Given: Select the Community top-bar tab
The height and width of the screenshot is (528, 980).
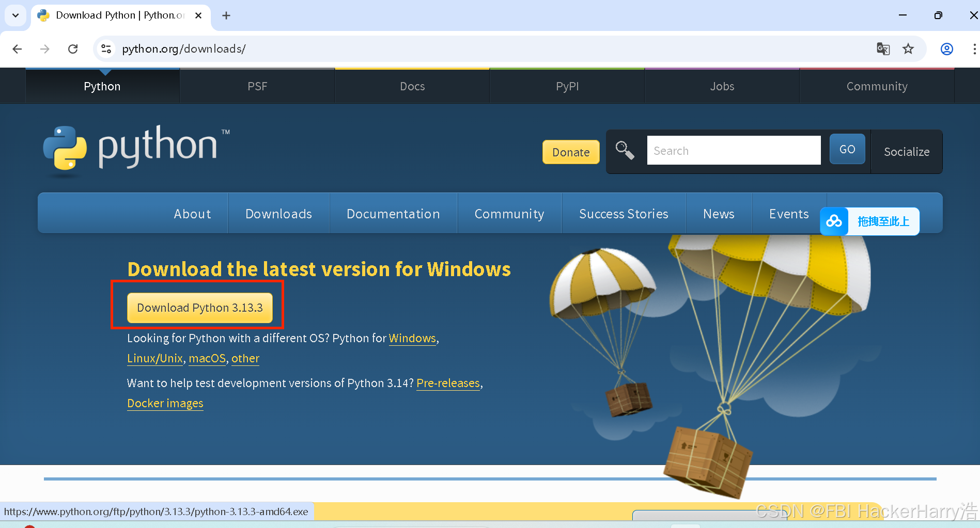Looking at the screenshot, I should (x=877, y=86).
